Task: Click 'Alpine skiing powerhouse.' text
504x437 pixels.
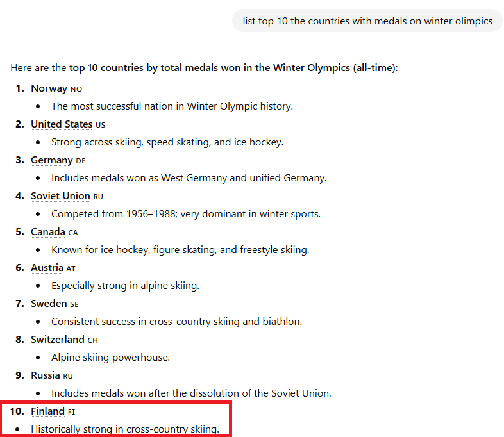Action: 110,358
